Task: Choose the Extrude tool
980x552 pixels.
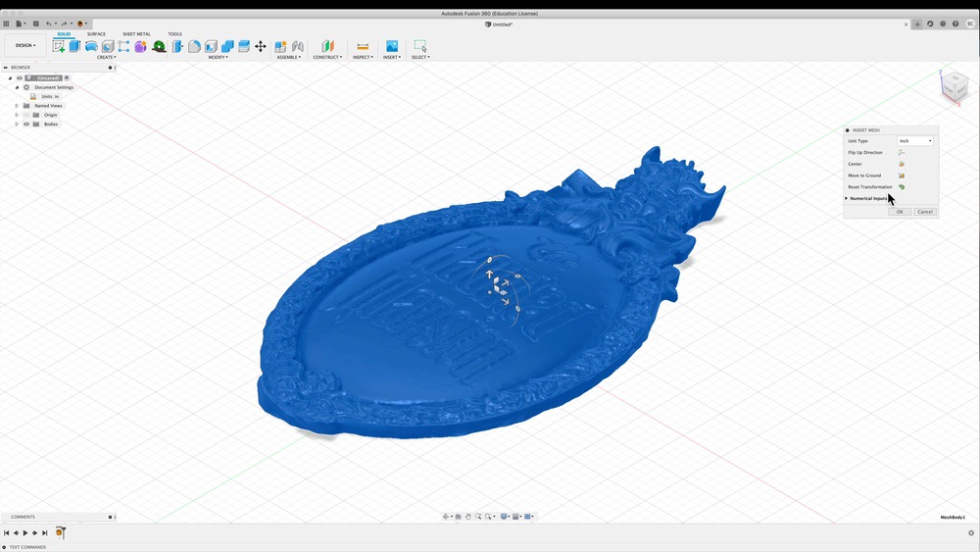Action: [x=75, y=46]
